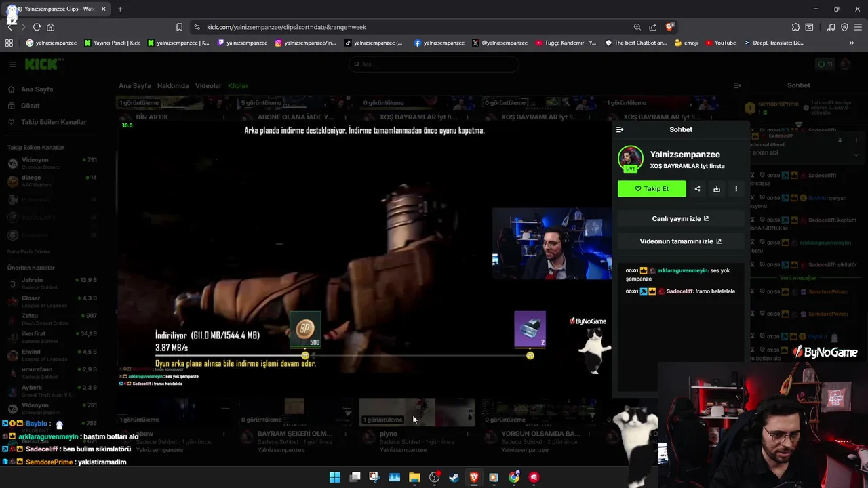Click the browser address bar URL
Screen dimensions: 868x488
pyautogui.click(x=286, y=27)
